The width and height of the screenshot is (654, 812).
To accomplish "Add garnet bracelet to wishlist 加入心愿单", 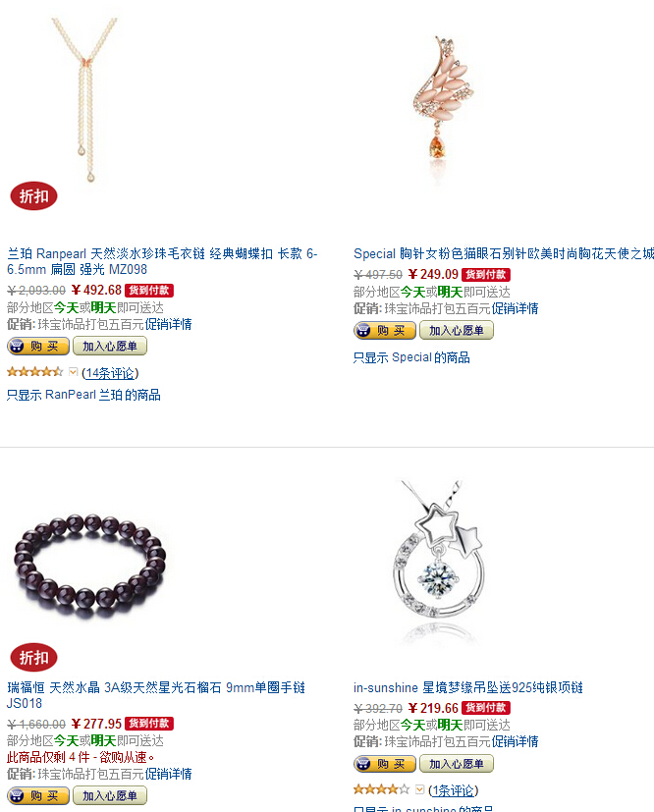I will [x=110, y=795].
